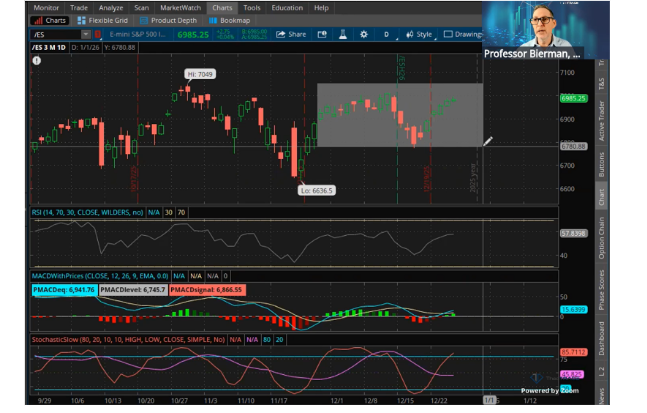Expand the symbol selector dropdown arrow

coord(86,34)
